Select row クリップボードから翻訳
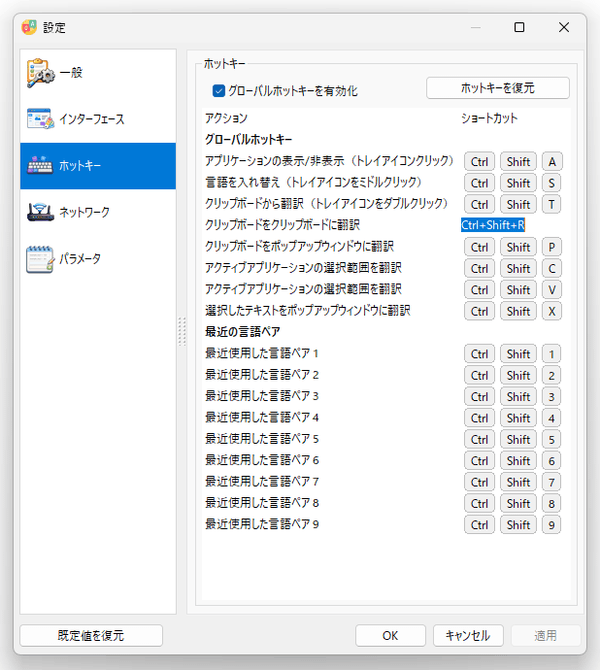This screenshot has height=670, width=600. pyautogui.click(x=386, y=204)
